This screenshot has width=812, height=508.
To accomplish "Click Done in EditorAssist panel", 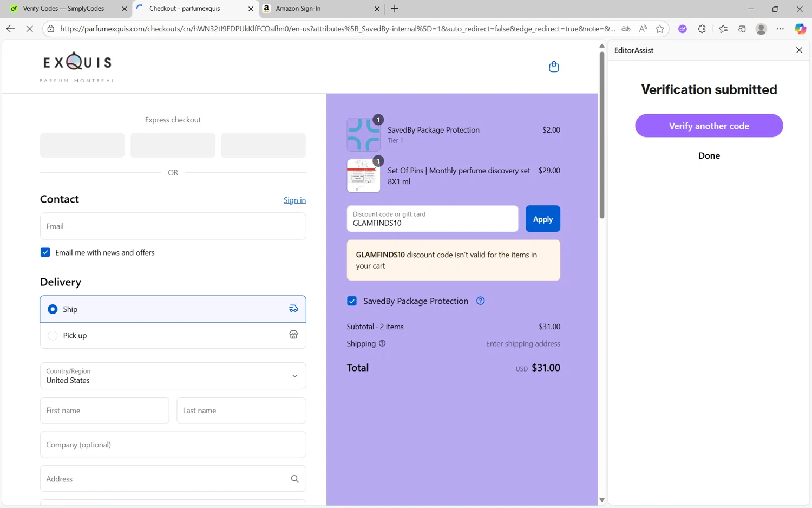I will pyautogui.click(x=709, y=155).
